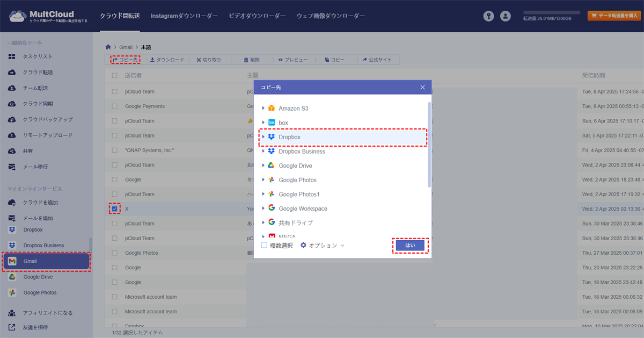Click the Dropbox Business icon in sidebar
The image size is (644, 338).
[12, 245]
